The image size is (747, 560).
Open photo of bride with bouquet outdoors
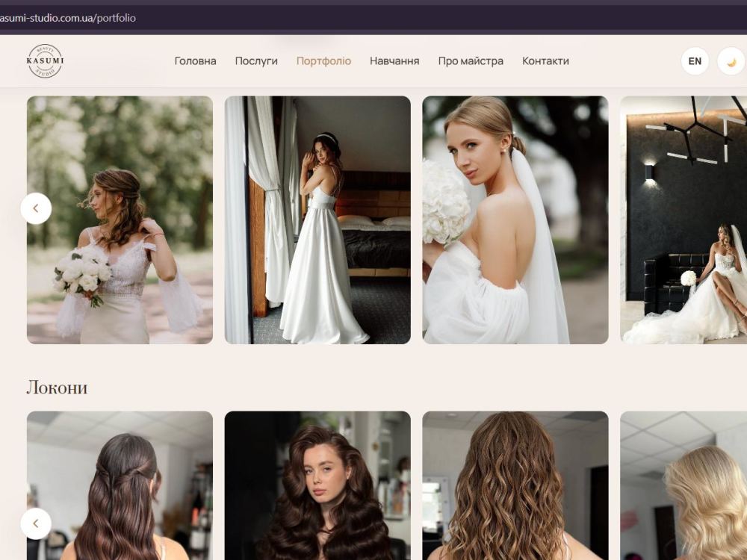pyautogui.click(x=120, y=220)
